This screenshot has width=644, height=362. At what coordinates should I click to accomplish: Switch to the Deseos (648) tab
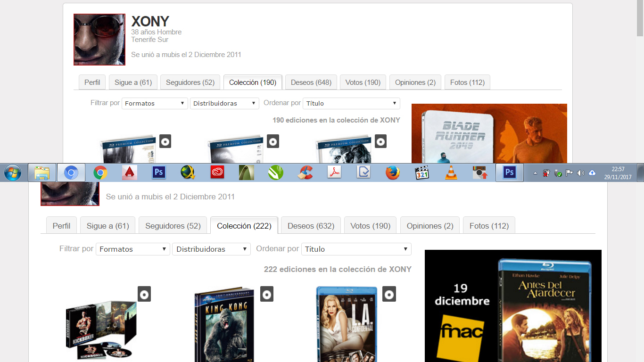(x=311, y=82)
